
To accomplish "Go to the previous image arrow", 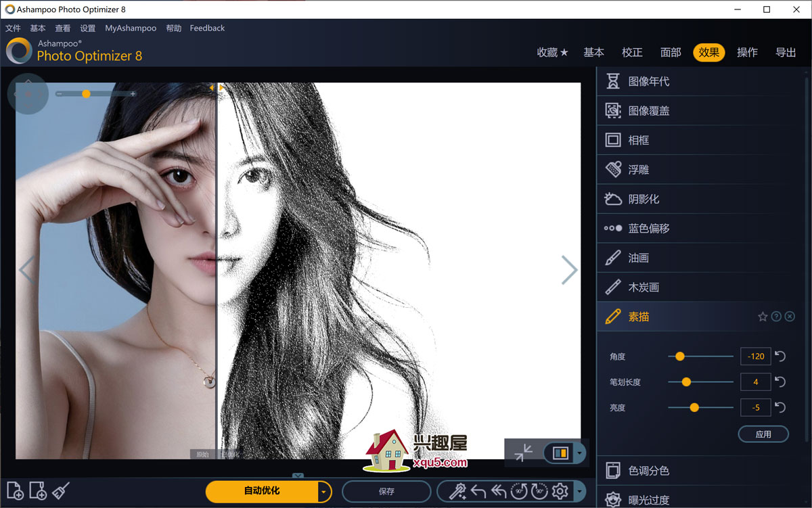I will (x=26, y=270).
